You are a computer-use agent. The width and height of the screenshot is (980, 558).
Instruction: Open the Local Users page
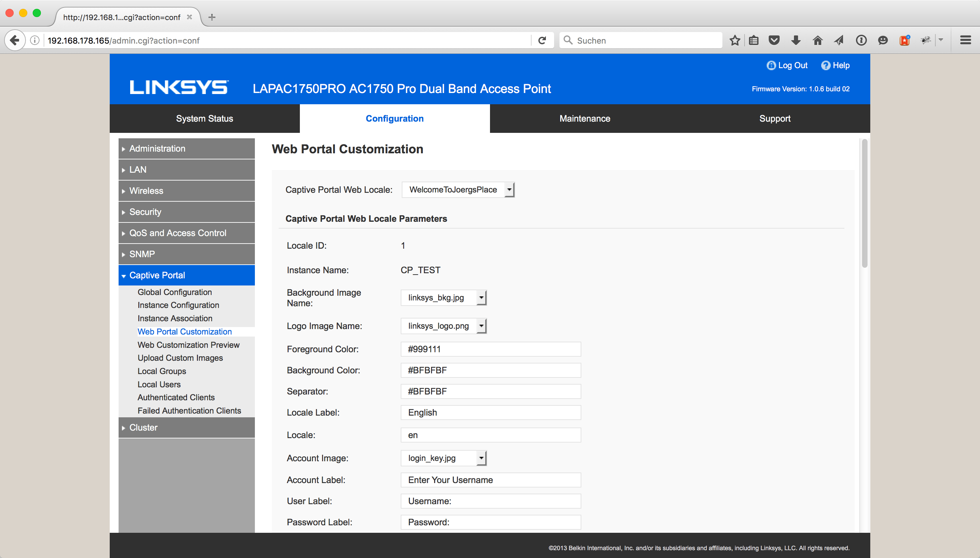[x=159, y=384]
